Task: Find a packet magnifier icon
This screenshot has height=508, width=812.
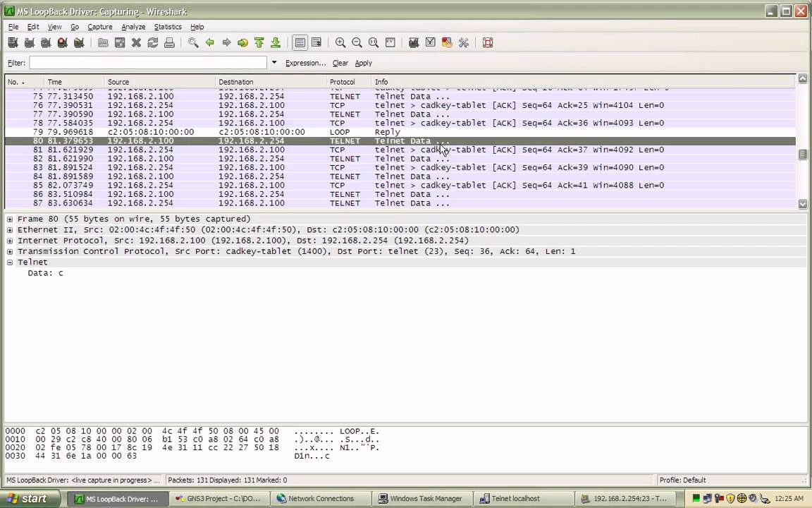Action: pyautogui.click(x=193, y=43)
